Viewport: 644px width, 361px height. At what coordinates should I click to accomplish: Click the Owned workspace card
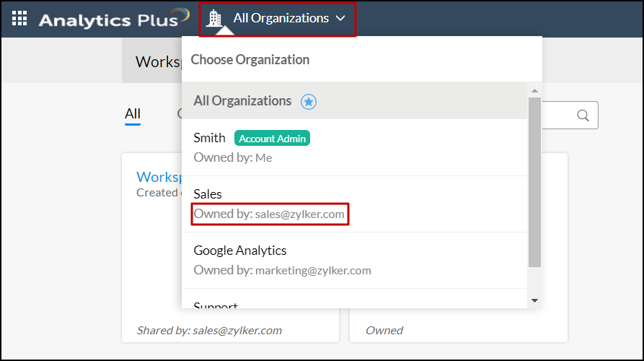(458, 289)
